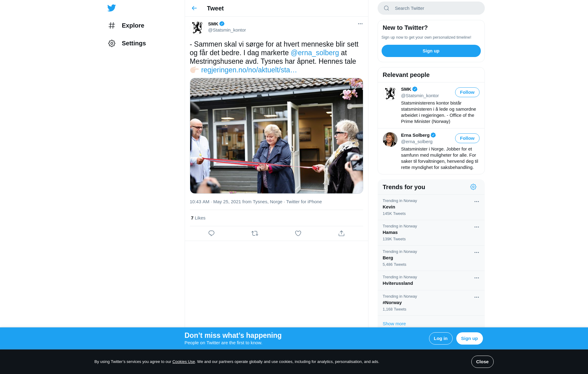The width and height of the screenshot is (588, 374).
Task: Share the tweet via share icon
Action: [341, 233]
